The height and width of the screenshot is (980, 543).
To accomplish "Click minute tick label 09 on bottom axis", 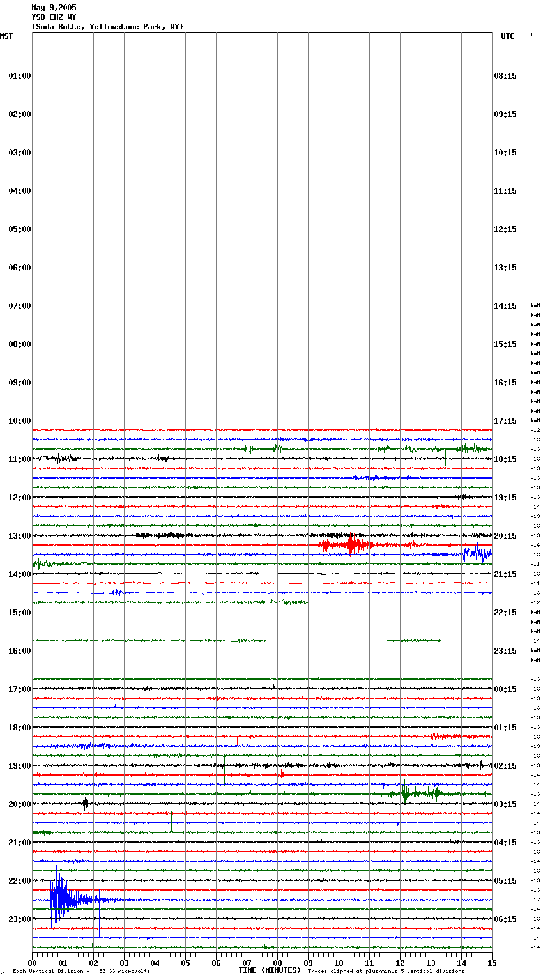I will pyautogui.click(x=308, y=963).
